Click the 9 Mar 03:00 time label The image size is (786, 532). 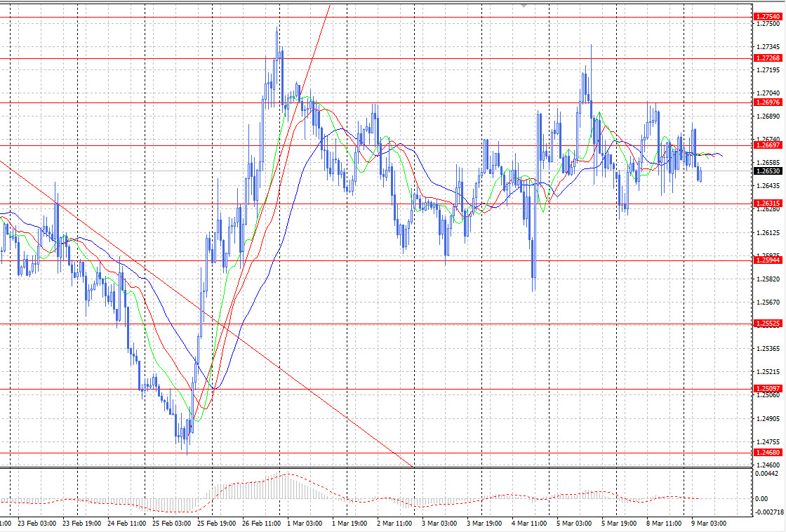[x=709, y=524]
